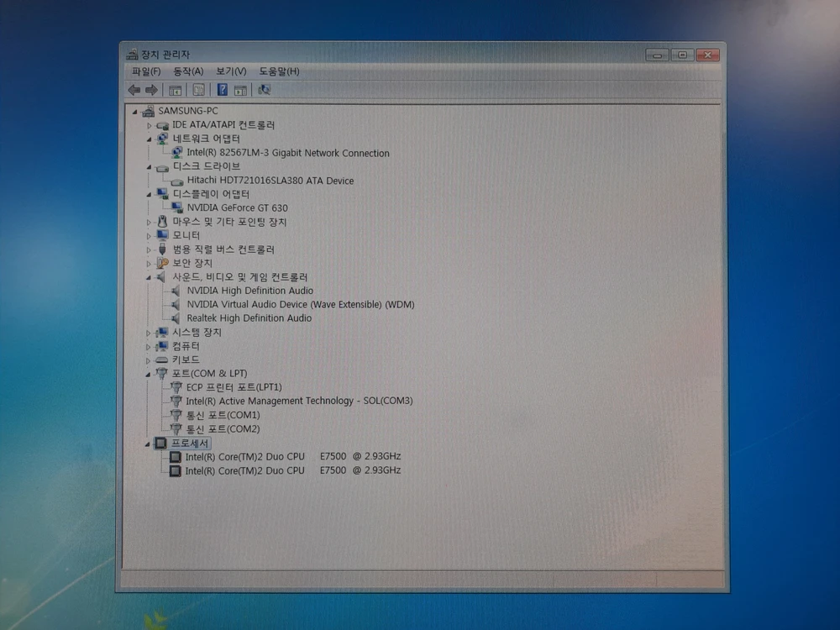Image resolution: width=840 pixels, height=630 pixels.
Task: Select 'Hitachi HDT721016SLA380 ATA Device' text
Action: click(x=270, y=181)
